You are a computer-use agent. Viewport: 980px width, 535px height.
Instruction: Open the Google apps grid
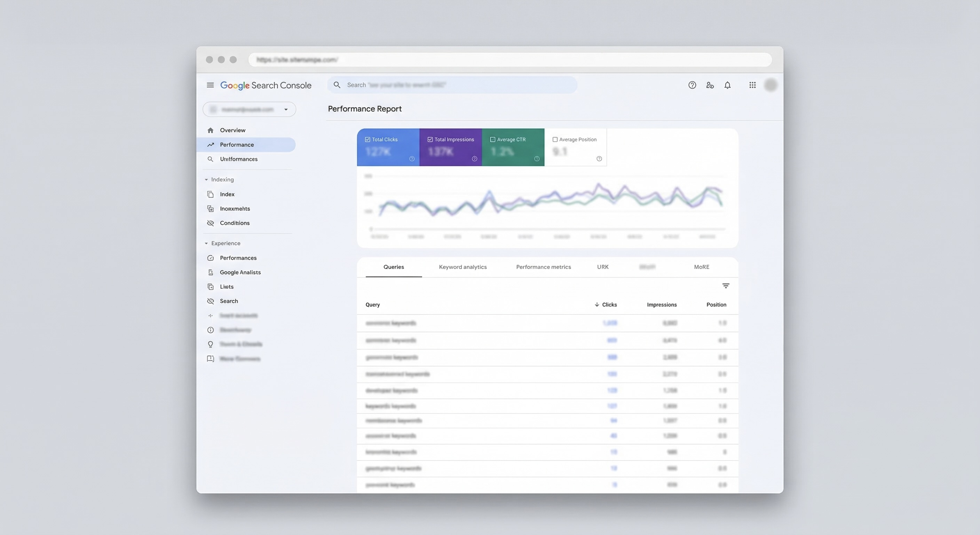coord(752,85)
